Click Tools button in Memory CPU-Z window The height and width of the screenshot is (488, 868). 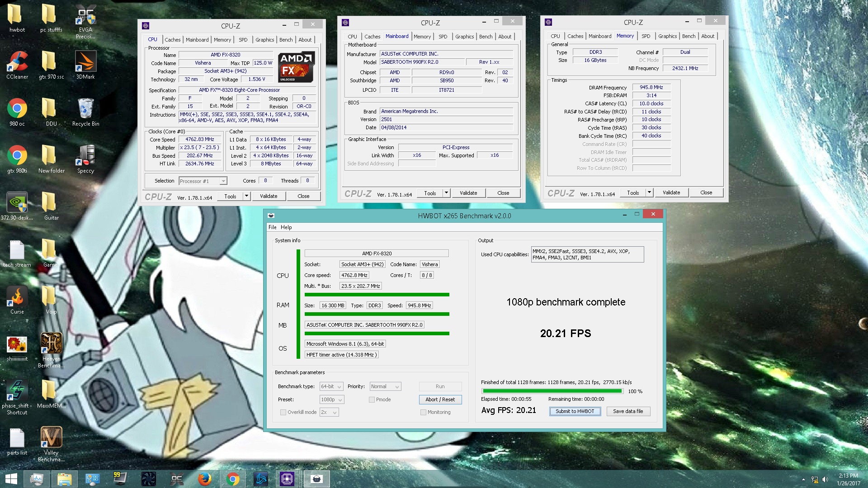633,192
